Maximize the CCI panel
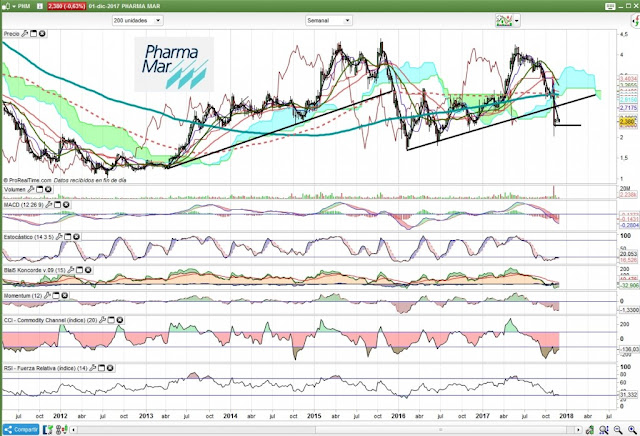Viewport: 640px width, 436px height. 111,320
